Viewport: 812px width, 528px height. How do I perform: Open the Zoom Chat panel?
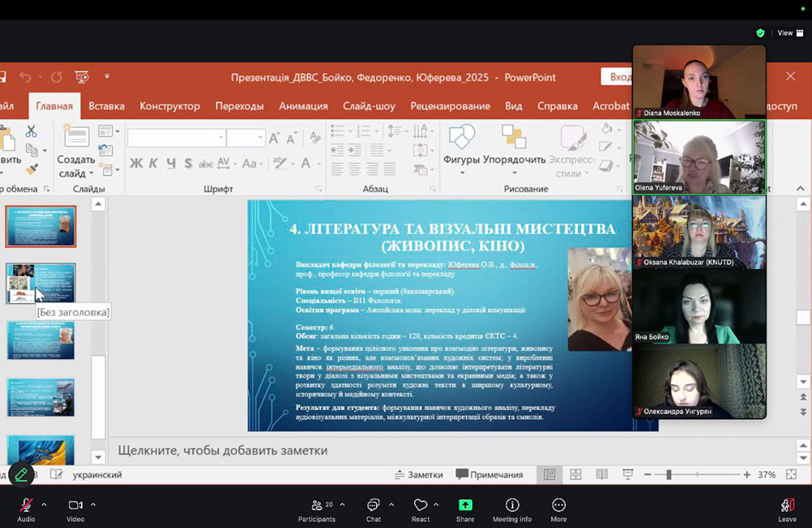pyautogui.click(x=373, y=505)
